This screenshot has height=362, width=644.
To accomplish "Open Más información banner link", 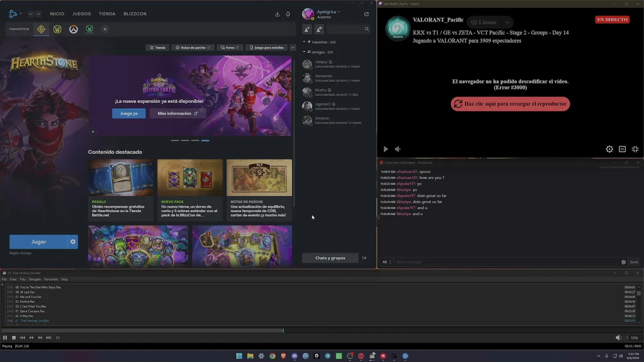I will [x=177, y=114].
